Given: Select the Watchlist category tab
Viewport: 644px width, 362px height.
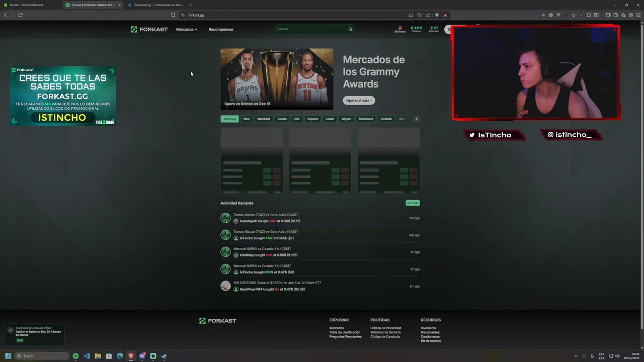Looking at the screenshot, I should tap(264, 119).
